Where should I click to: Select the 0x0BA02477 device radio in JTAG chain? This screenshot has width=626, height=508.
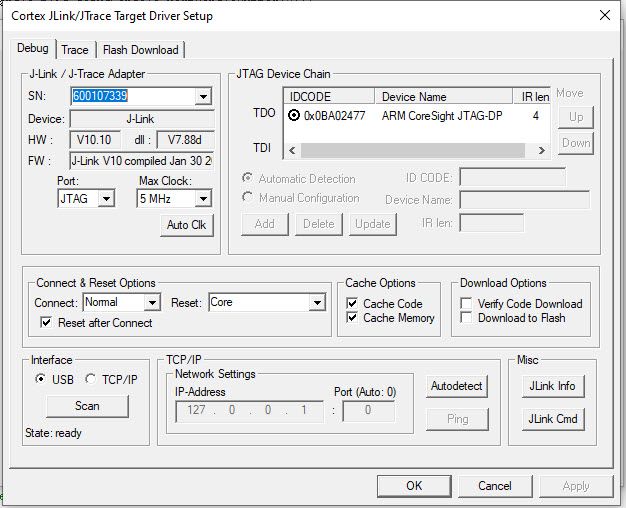[x=294, y=116]
